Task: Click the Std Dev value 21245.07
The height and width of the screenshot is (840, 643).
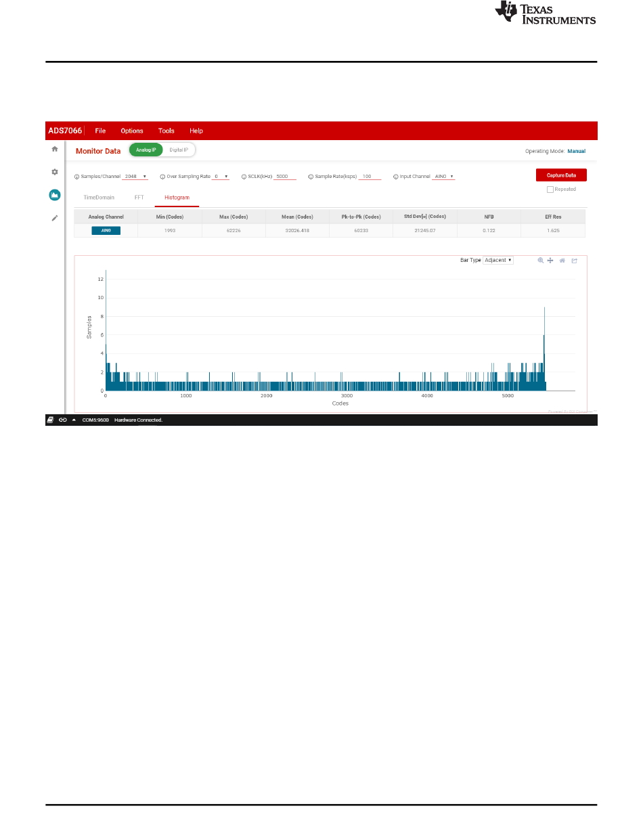Action: (425, 231)
